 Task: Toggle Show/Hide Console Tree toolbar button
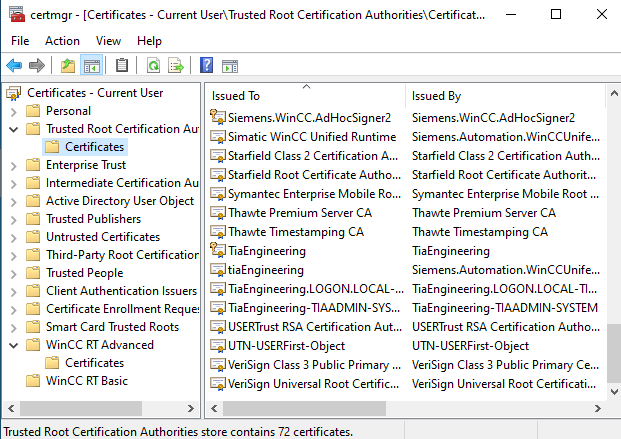tap(91, 66)
